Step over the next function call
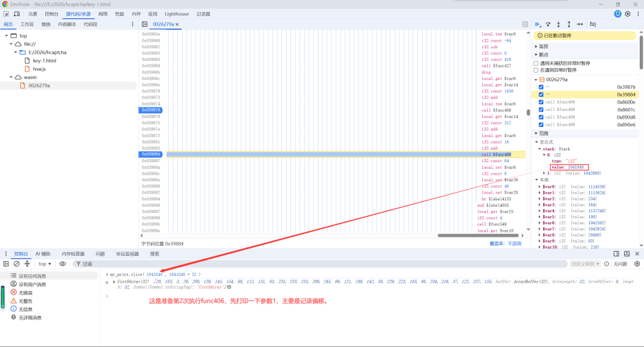Viewport: 644px width, 347px height. 548,24
